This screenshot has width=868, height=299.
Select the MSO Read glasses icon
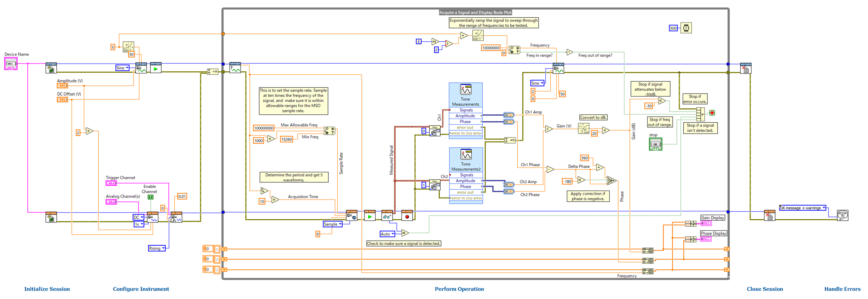(x=387, y=216)
